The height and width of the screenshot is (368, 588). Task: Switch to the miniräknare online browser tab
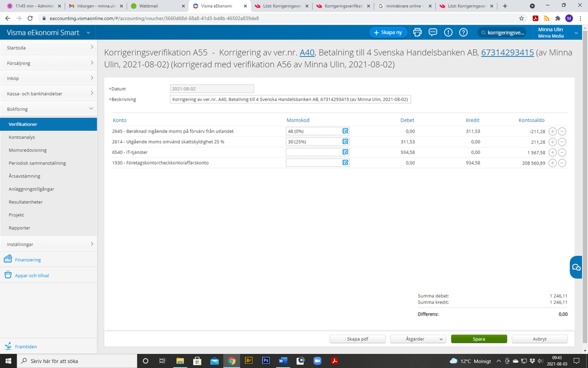point(404,6)
